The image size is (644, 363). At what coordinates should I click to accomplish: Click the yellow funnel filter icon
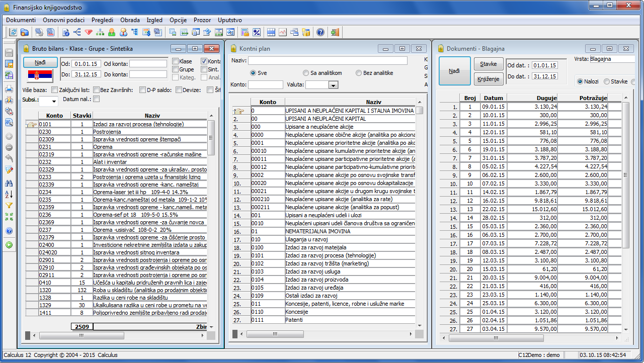(9, 205)
